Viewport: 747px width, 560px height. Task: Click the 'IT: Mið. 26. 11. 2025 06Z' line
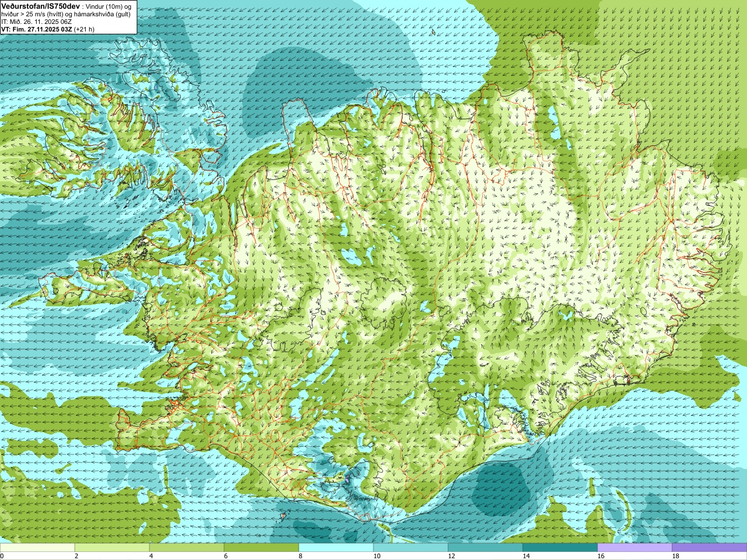pyautogui.click(x=37, y=21)
